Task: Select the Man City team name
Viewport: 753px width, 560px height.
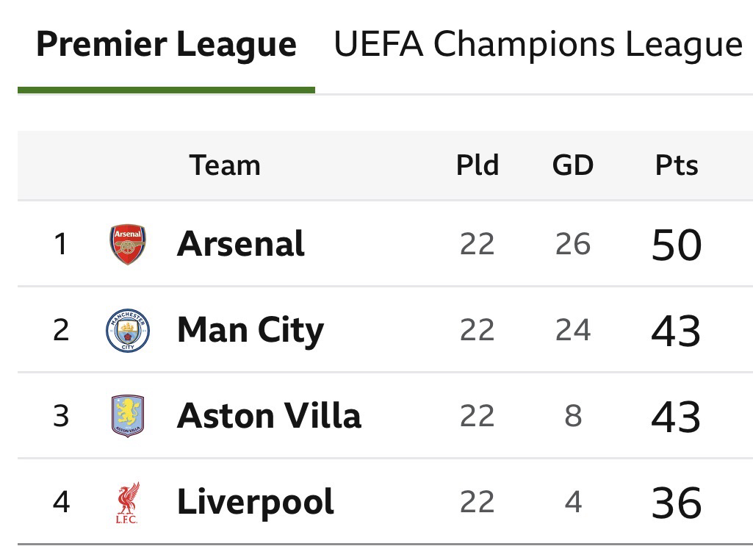Action: click(250, 330)
